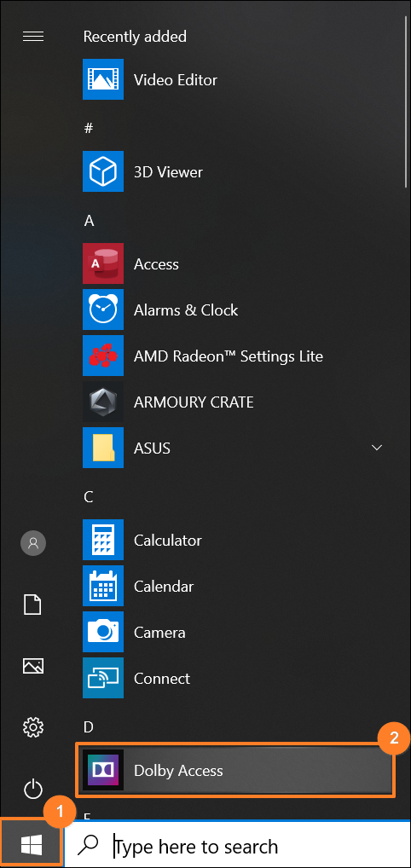Select the 'D' letter header
Viewport: 411px width, 868px height.
click(x=89, y=726)
